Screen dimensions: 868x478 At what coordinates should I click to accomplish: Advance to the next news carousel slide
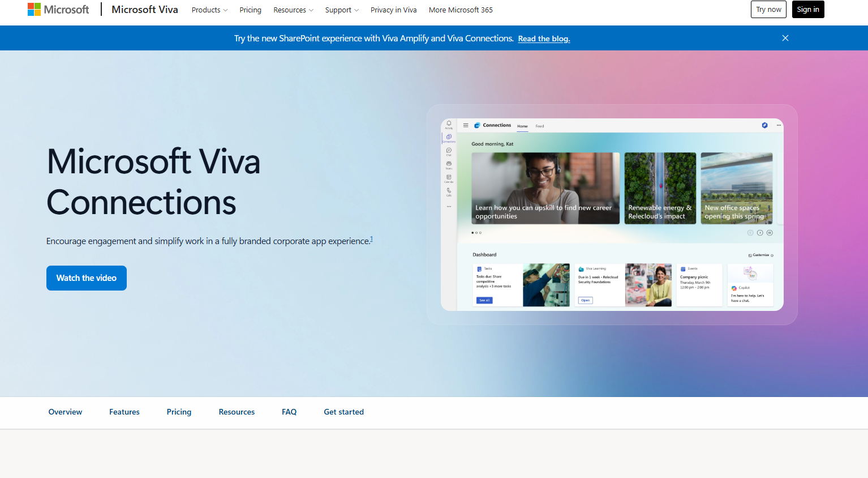[760, 233]
